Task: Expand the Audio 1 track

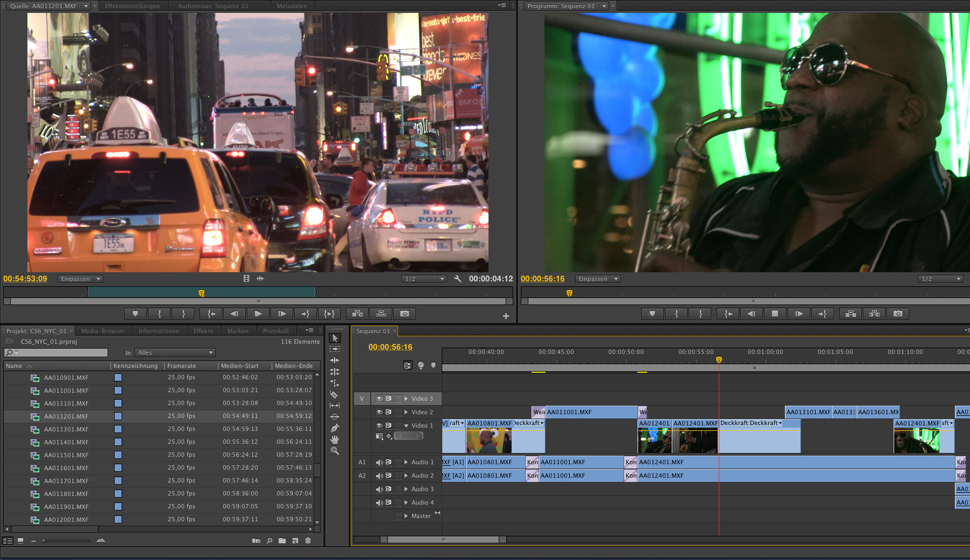Action: pos(406,462)
